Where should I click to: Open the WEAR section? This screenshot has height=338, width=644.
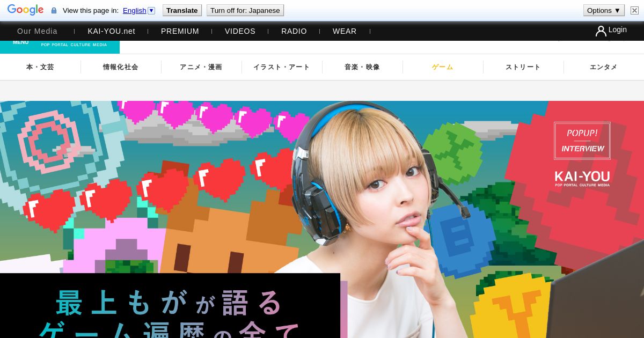pyautogui.click(x=345, y=31)
